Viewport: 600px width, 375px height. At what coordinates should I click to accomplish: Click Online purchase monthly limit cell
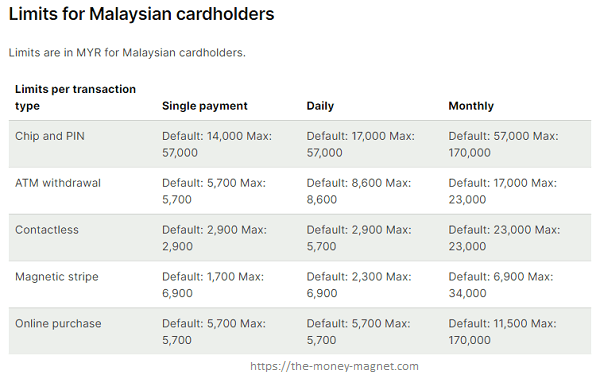502,332
